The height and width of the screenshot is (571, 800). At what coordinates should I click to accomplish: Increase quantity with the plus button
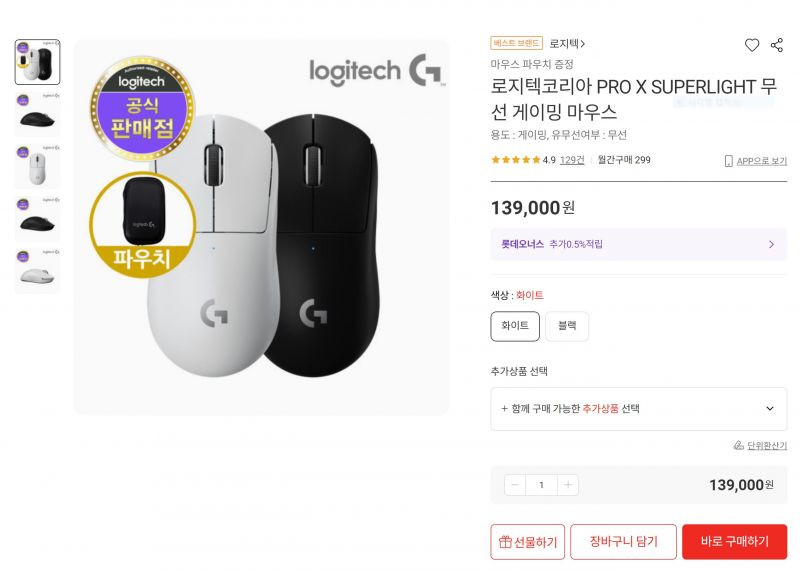(568, 485)
